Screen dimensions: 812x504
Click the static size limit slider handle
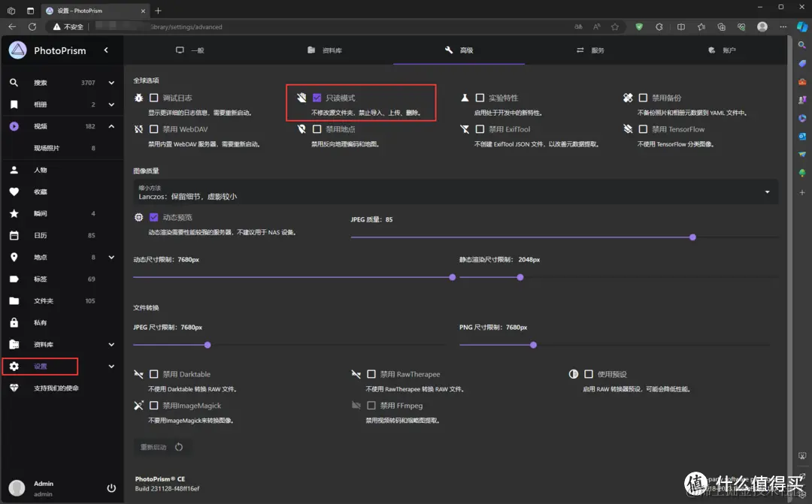(x=520, y=277)
